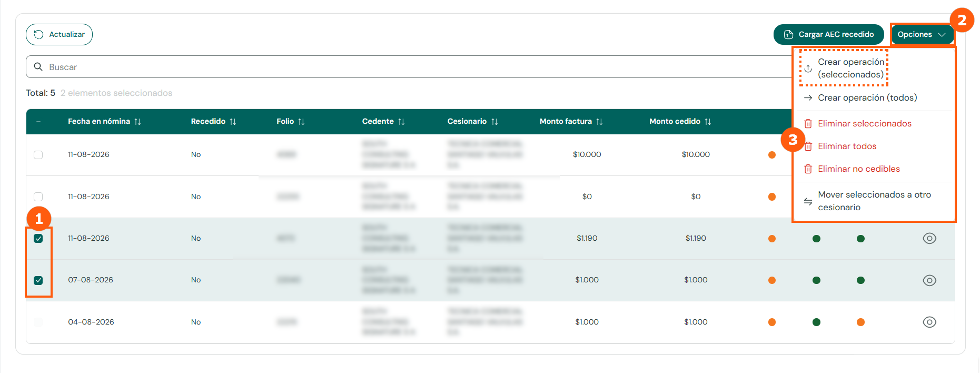Sort by Monto factura column arrows
The width and height of the screenshot is (980, 373).
599,122
